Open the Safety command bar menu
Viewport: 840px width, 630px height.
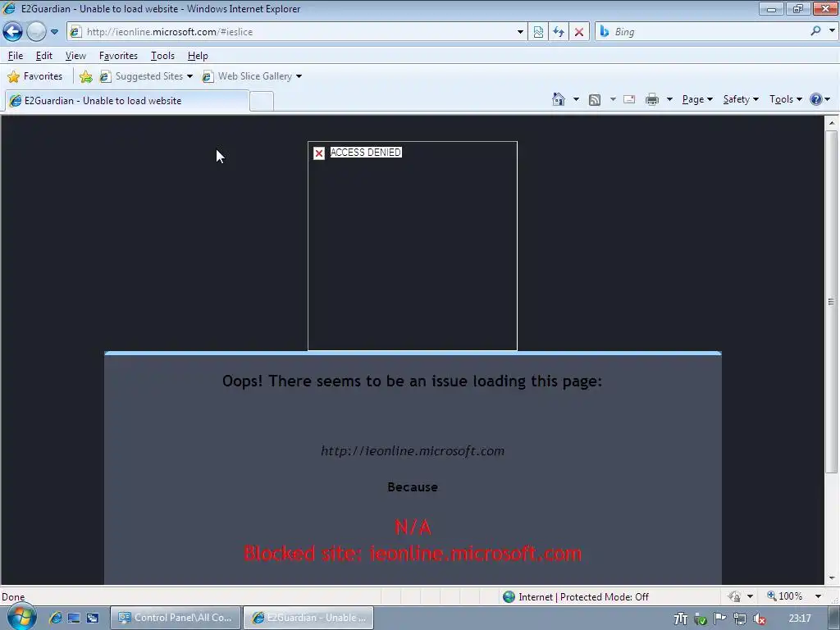pos(741,99)
